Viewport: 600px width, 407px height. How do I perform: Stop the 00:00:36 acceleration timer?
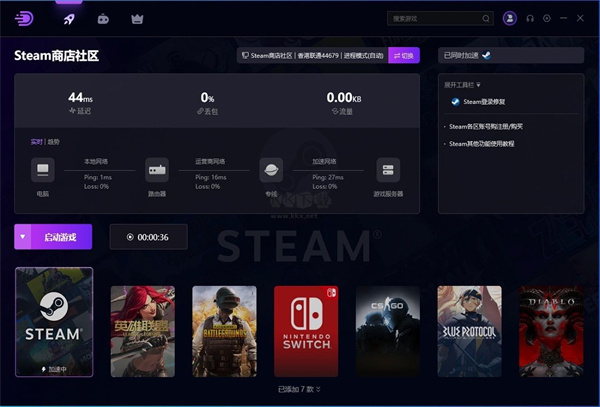[x=130, y=237]
